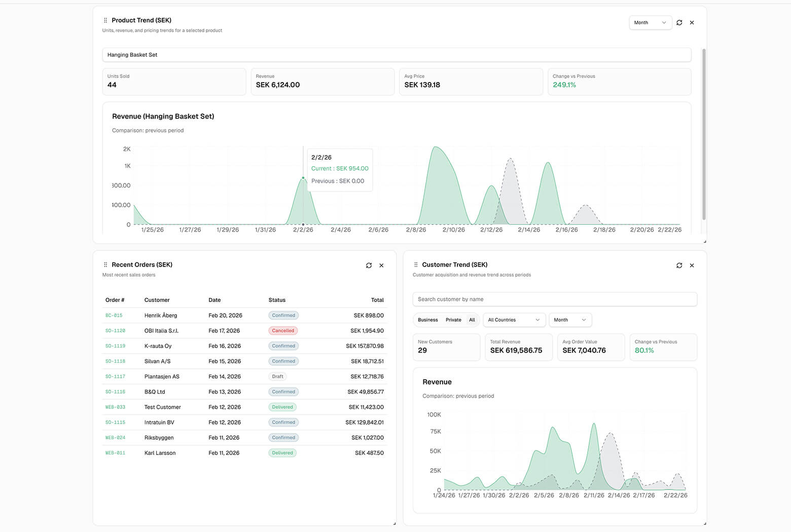The width and height of the screenshot is (791, 532).
Task: Open the Product Trend Month period dropdown
Action: (x=650, y=23)
